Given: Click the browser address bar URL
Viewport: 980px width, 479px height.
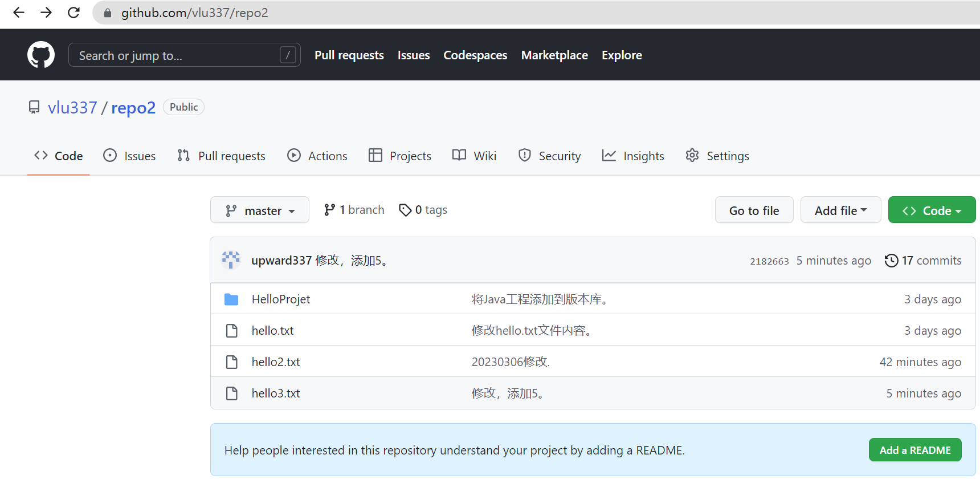Looking at the screenshot, I should point(195,13).
